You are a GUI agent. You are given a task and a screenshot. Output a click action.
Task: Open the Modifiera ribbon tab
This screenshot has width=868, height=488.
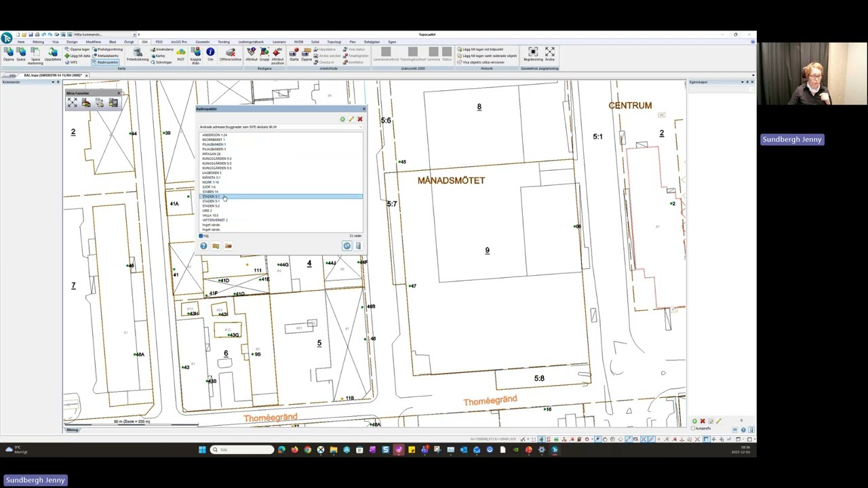(x=93, y=42)
